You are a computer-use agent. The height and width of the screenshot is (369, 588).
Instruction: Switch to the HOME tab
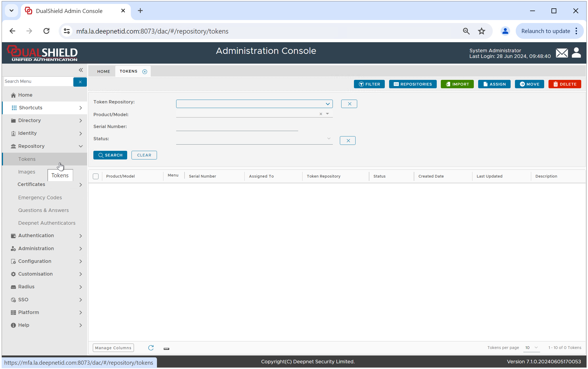pyautogui.click(x=104, y=71)
